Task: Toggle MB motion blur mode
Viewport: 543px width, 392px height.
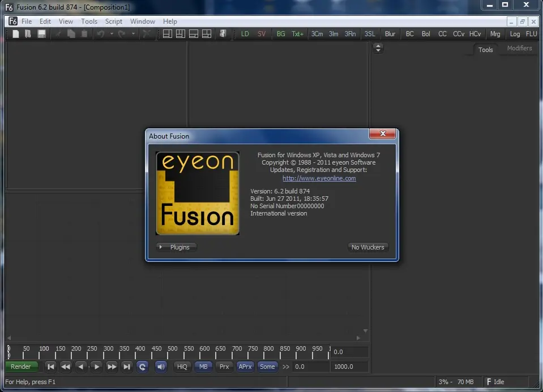Action: pyautogui.click(x=203, y=367)
